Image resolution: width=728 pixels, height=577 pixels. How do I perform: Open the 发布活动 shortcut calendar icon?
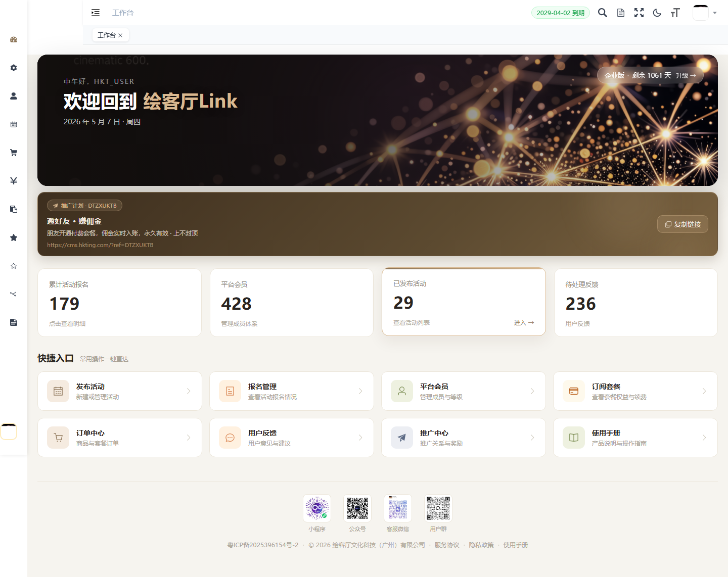58,391
